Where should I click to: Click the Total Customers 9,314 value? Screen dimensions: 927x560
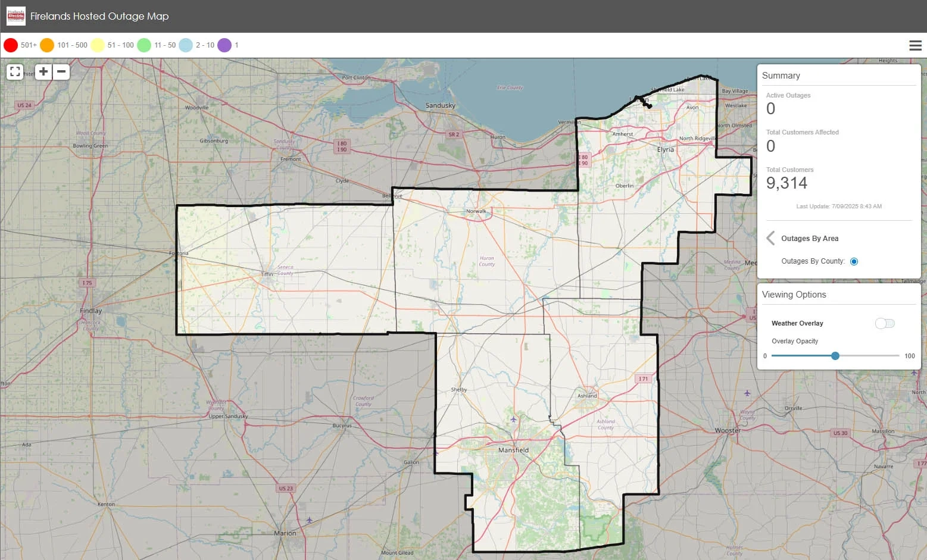click(787, 183)
